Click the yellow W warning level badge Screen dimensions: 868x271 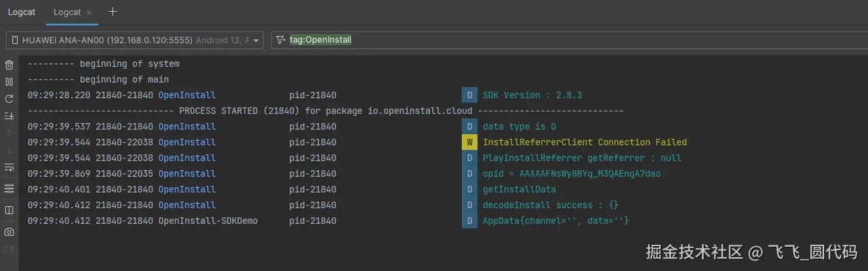[x=469, y=142]
